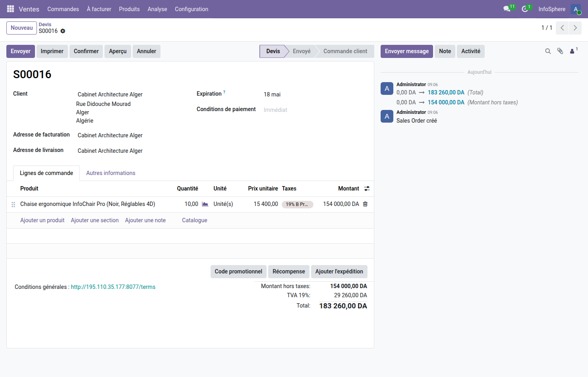Open column settings toggle in table header
The height and width of the screenshot is (377, 588).
tap(367, 188)
